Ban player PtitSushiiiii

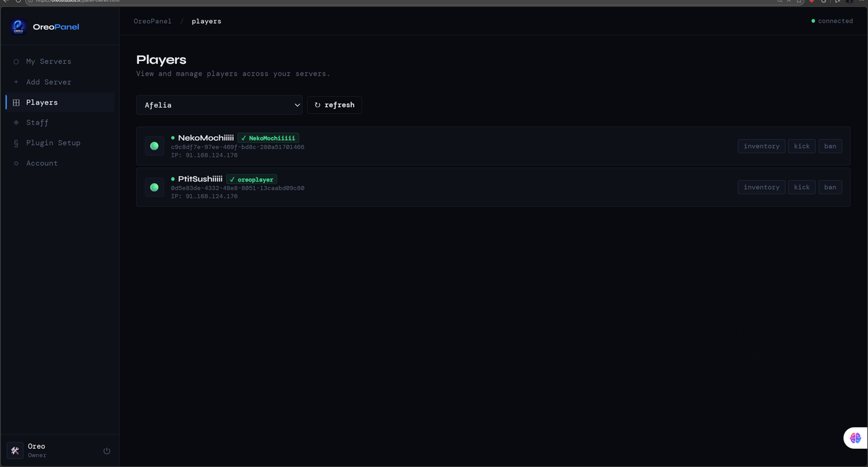click(x=830, y=187)
